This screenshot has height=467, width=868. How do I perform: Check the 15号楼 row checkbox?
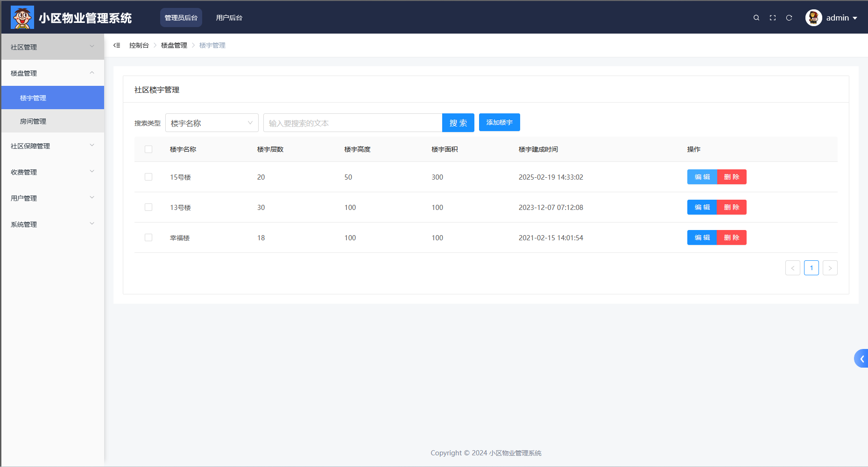coord(148,177)
